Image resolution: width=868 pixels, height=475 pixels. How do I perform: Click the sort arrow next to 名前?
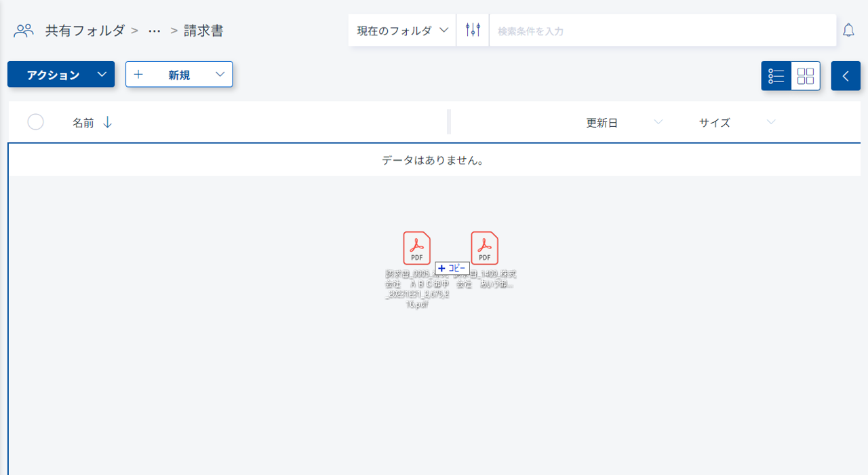coord(107,123)
